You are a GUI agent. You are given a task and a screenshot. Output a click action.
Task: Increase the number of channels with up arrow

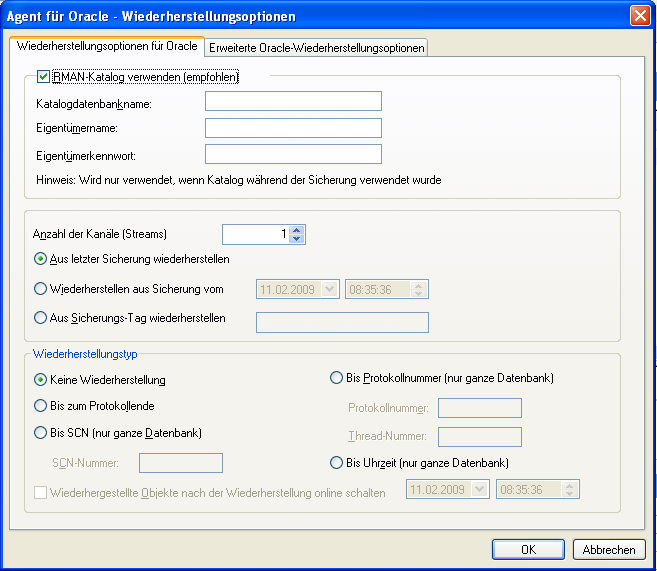pyautogui.click(x=297, y=229)
